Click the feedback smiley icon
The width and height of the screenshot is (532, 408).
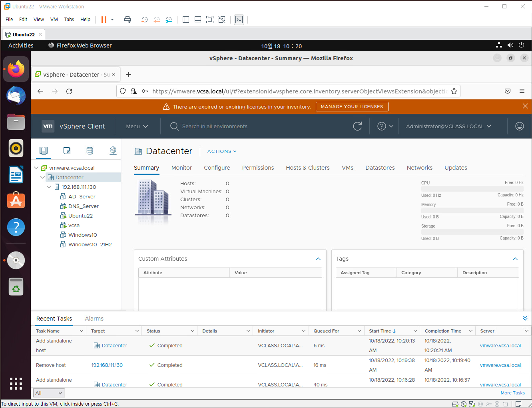pos(519,126)
